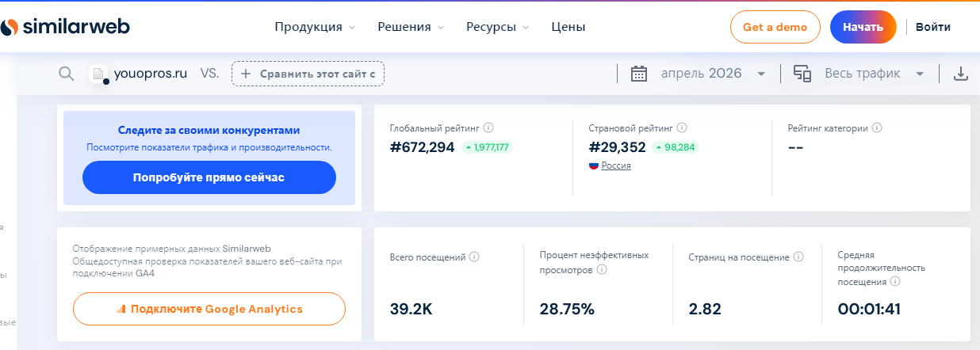Click the info icon next to Страновой рейтинг
This screenshot has width=980, height=350.
click(682, 127)
